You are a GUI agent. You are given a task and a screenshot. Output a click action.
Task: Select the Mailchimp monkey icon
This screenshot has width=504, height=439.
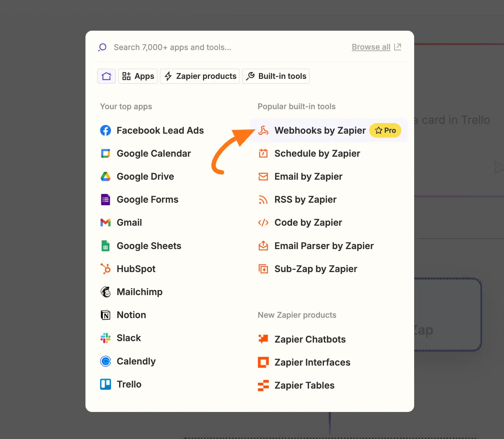[x=106, y=292]
